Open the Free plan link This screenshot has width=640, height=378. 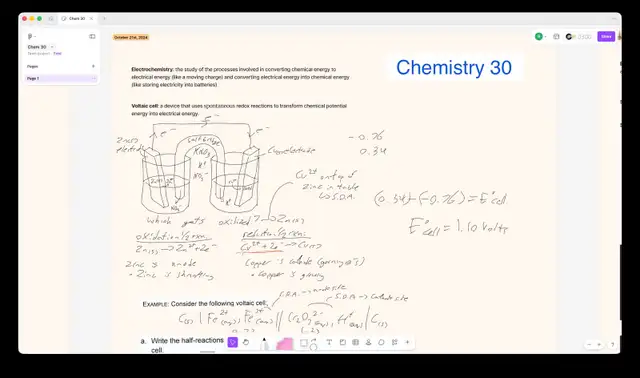tap(58, 53)
